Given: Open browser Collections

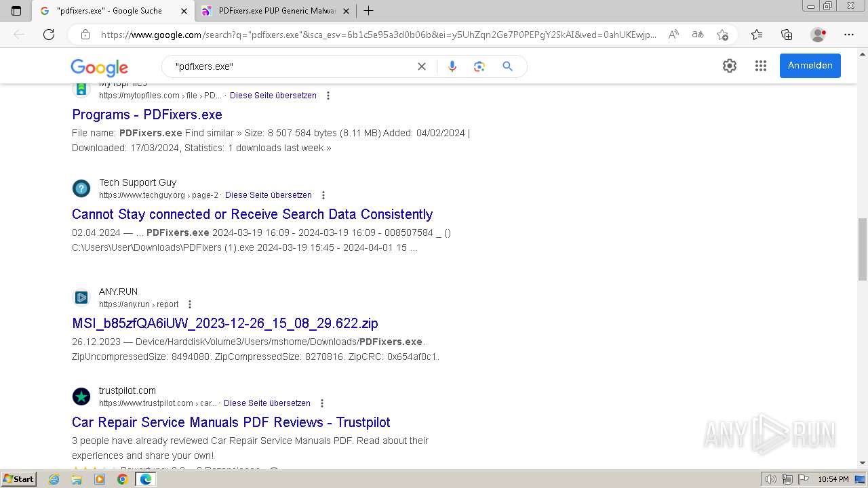Looking at the screenshot, I should pos(787,35).
